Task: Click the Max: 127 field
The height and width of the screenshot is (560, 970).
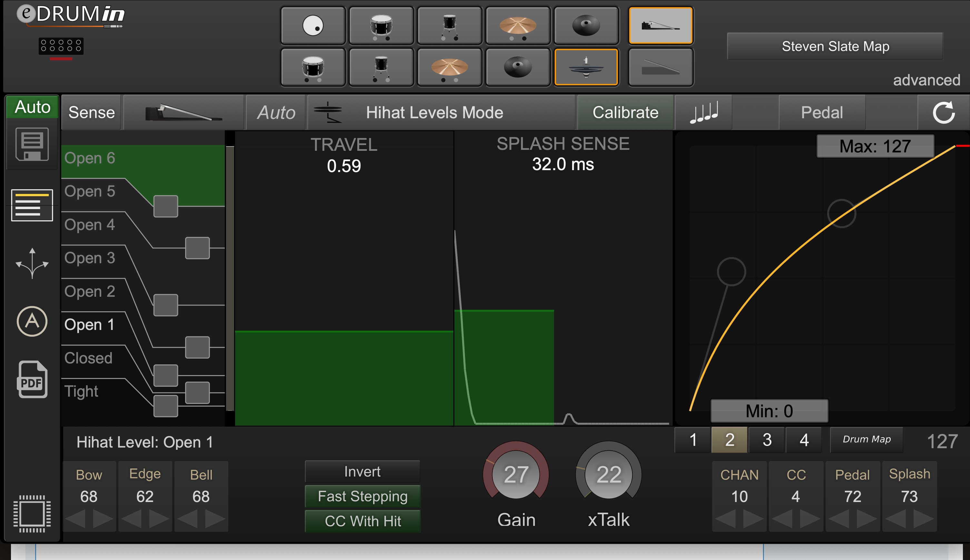Action: pos(875,146)
